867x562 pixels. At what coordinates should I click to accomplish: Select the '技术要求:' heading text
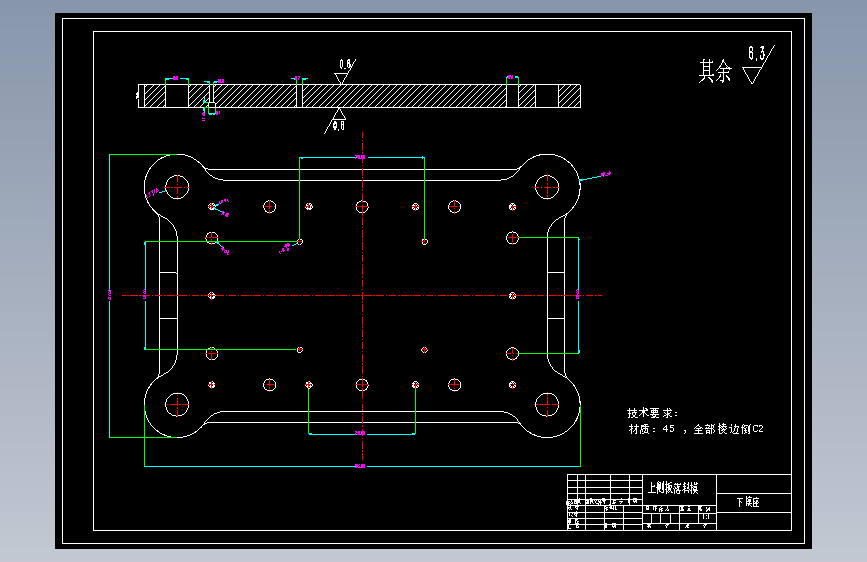point(652,413)
